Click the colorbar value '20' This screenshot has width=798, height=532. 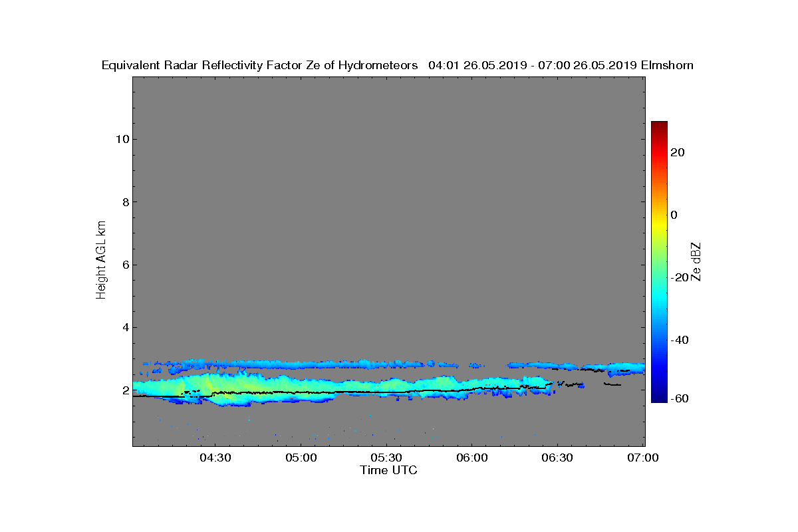pos(678,152)
